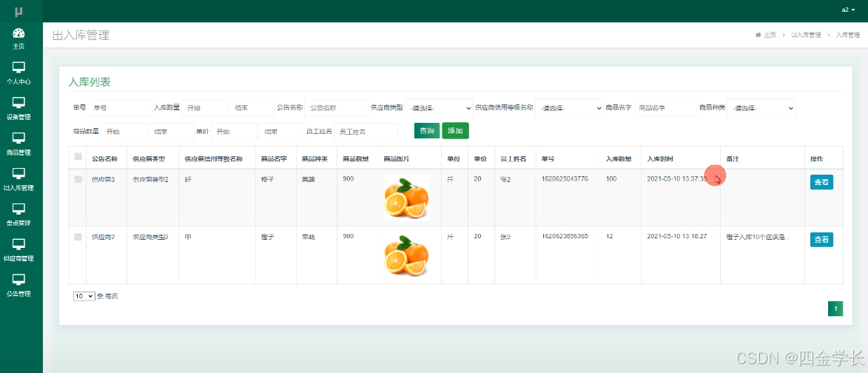This screenshot has height=373, width=868.
Task: Expand the 供应商信用等级名称 dropdown filter
Action: click(x=570, y=108)
